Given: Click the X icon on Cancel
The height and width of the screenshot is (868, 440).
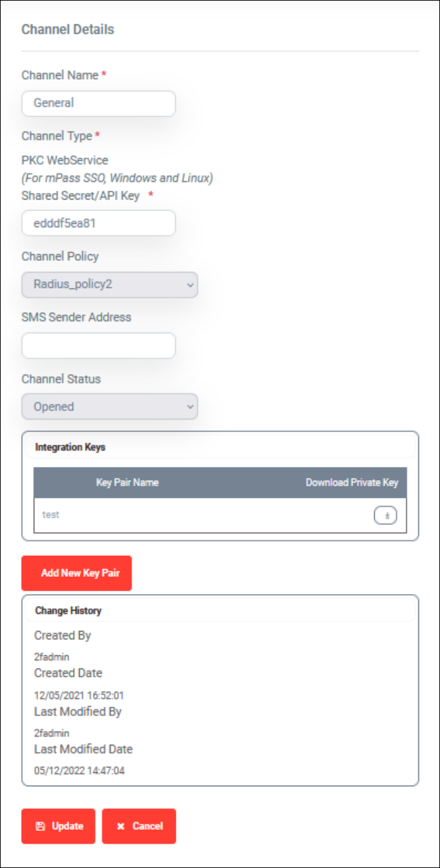Looking at the screenshot, I should [x=121, y=826].
